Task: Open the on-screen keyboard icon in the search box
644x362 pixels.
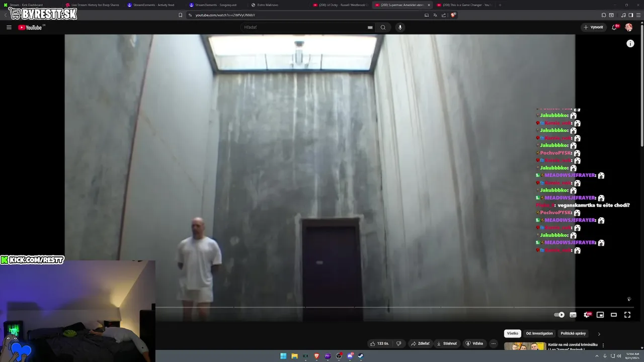Action: pyautogui.click(x=370, y=27)
